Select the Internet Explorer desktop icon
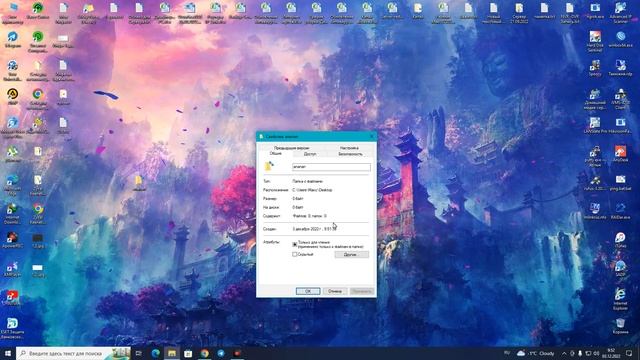Viewport: 640px width, 360px height. pyautogui.click(x=620, y=299)
